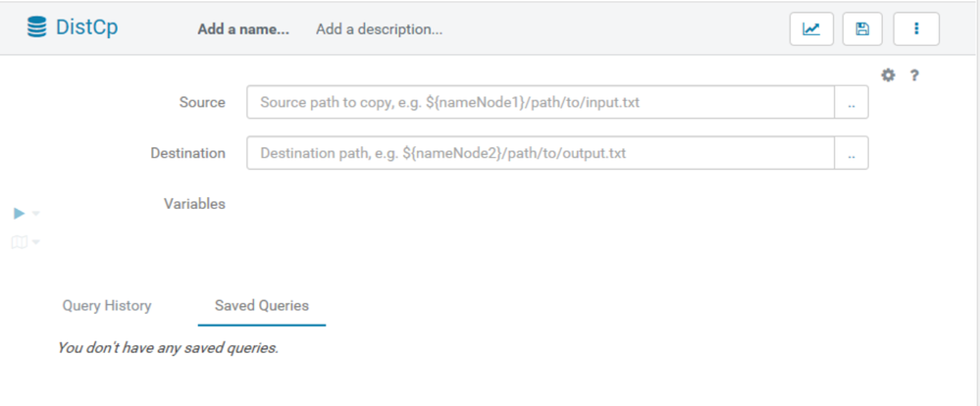Click 'Add a name...' to name the query
The width and height of the screenshot is (980, 406).
(x=243, y=29)
